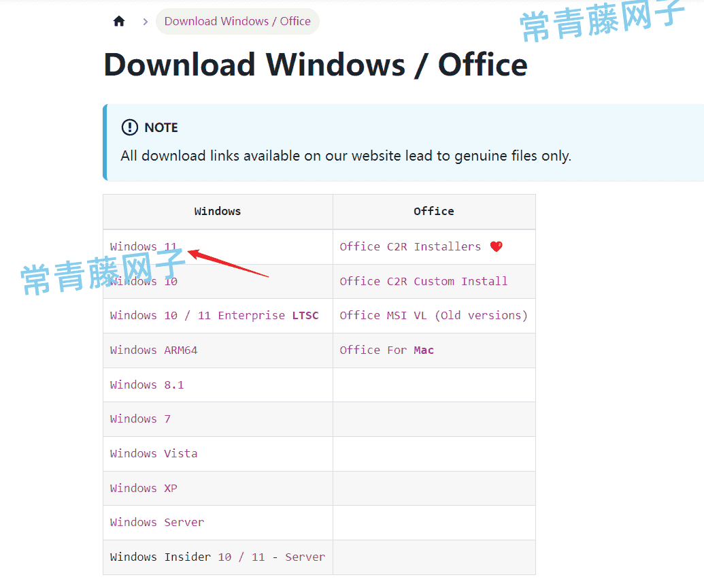Open Office MSI VL (Old versions) link

[x=433, y=316]
